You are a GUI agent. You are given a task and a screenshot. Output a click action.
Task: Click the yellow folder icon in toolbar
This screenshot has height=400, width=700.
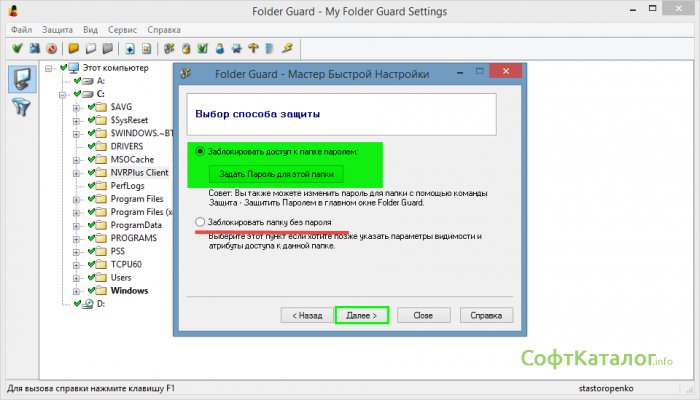(x=73, y=48)
